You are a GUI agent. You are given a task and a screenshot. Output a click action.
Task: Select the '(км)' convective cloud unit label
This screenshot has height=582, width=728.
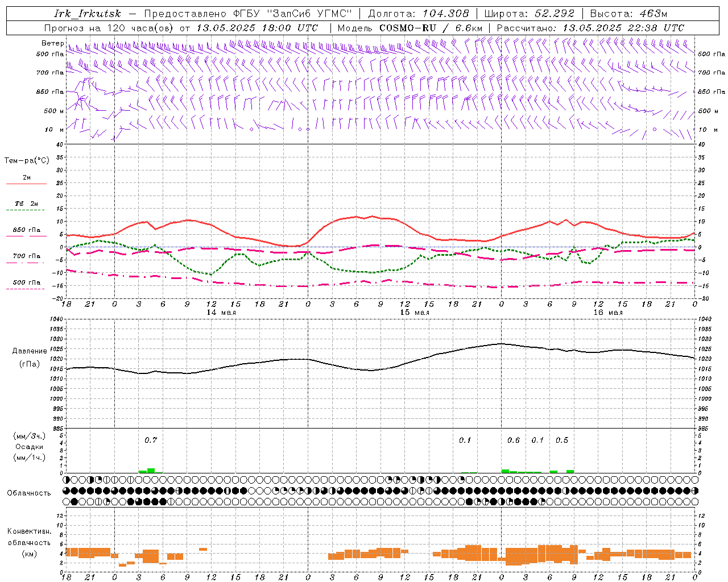click(29, 554)
